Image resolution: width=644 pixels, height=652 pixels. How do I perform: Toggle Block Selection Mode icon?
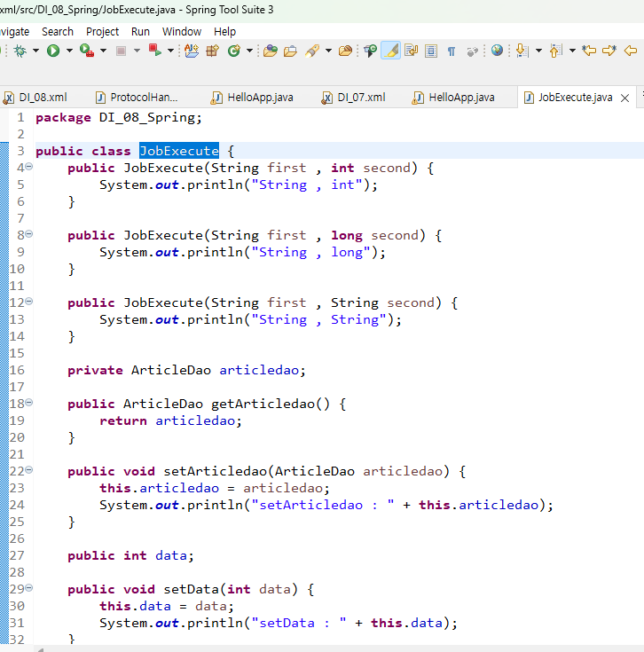point(431,51)
